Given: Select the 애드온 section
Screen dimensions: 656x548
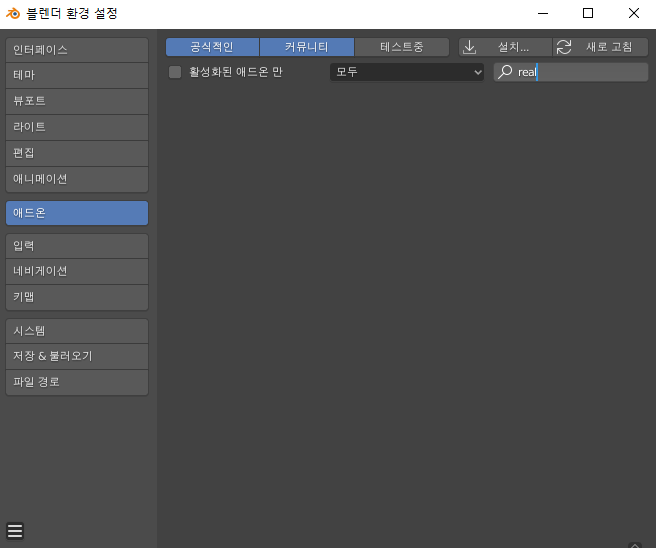Looking at the screenshot, I should click(x=77, y=213).
